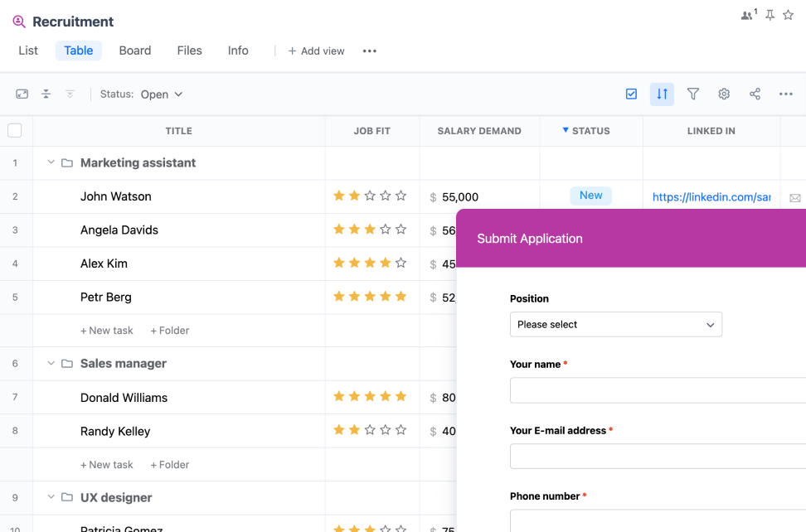Click the completed-tasks checkbox icon in the toolbar
Viewport: 806px width, 532px height.
tap(631, 94)
